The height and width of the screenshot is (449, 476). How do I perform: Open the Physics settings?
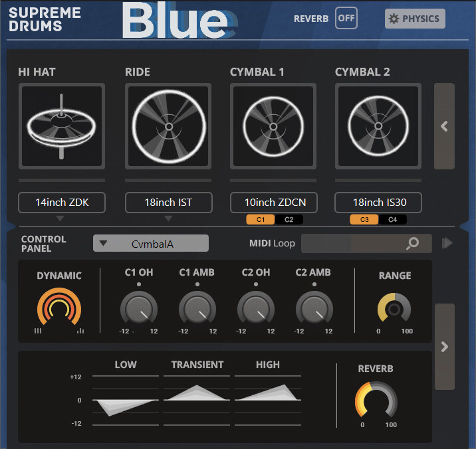tap(415, 19)
